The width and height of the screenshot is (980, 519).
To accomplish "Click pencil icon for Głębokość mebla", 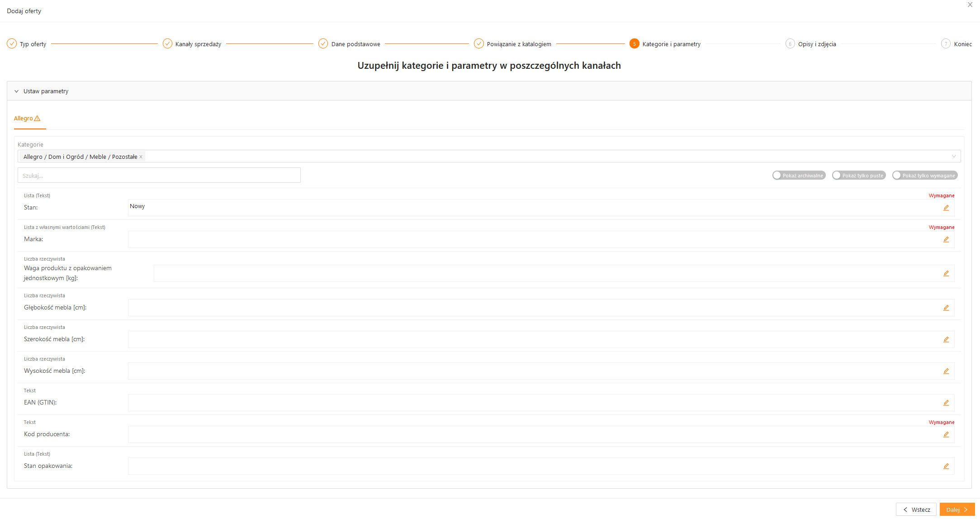I will [x=946, y=308].
